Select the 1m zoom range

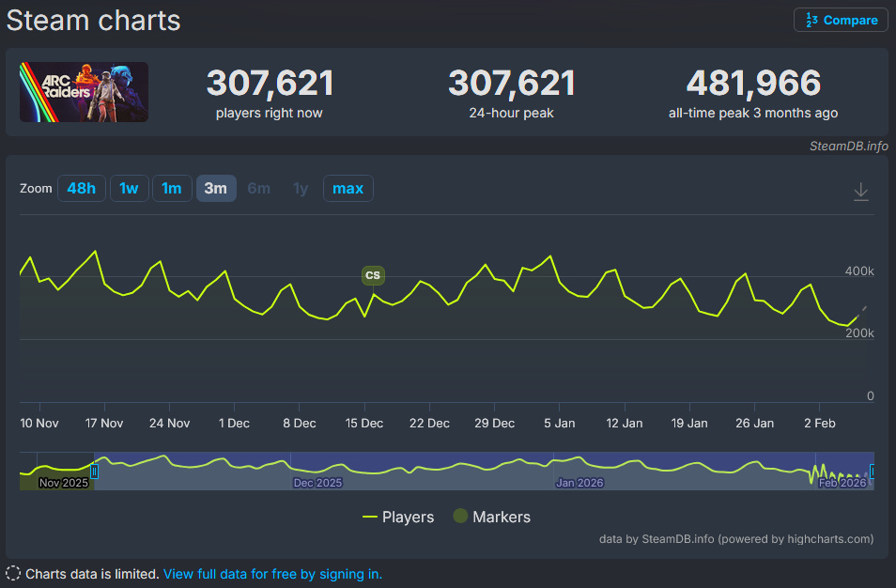172,188
